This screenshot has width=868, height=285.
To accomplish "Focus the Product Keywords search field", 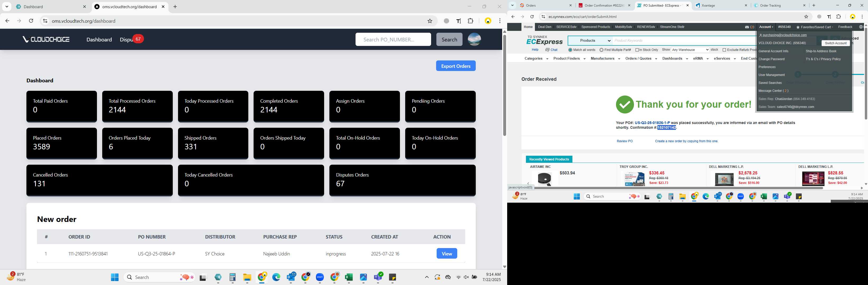I will point(684,41).
